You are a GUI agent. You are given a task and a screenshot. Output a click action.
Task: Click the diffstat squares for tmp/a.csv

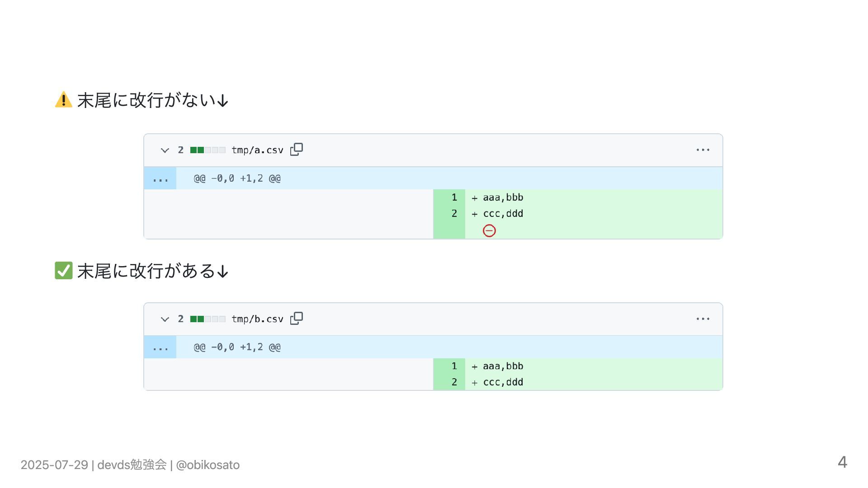point(208,150)
